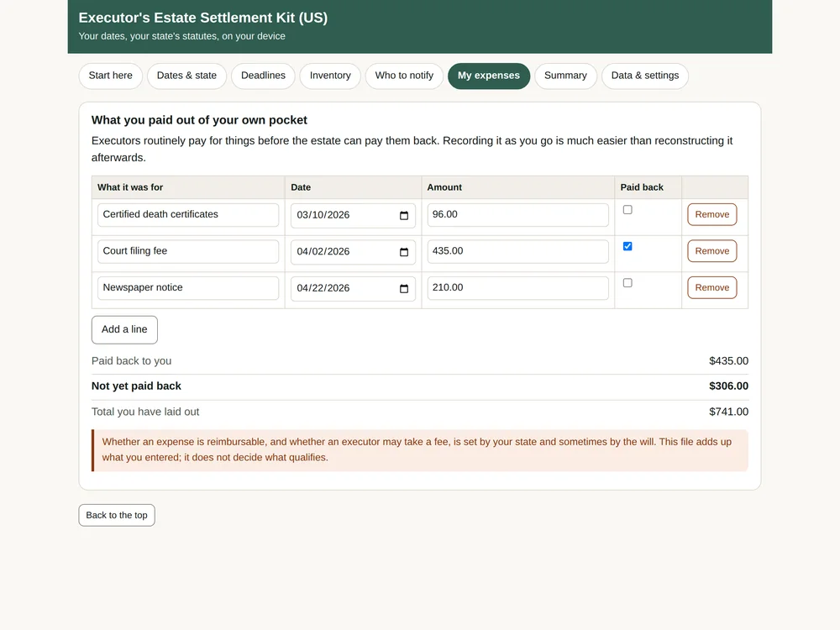The height and width of the screenshot is (630, 840).
Task: Click the $435.00 paid back total
Action: coord(728,361)
